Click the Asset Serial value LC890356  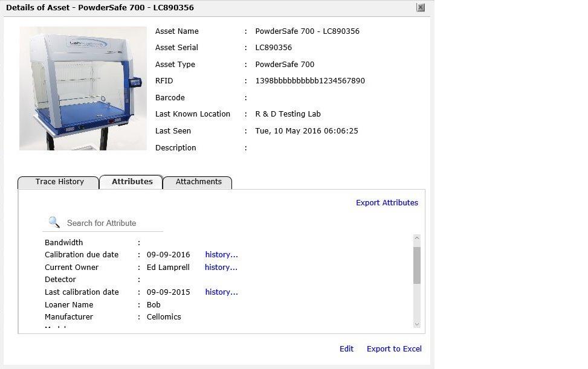(273, 48)
